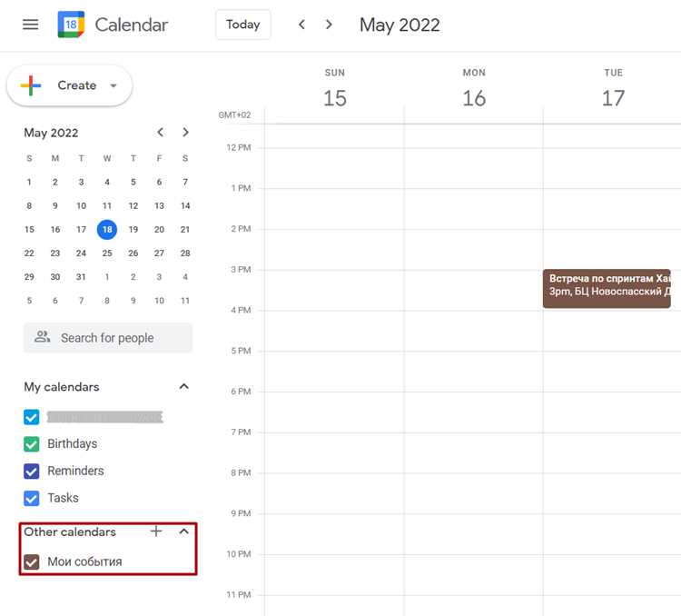Click the Other calendars heading
The image size is (681, 616).
(x=70, y=532)
